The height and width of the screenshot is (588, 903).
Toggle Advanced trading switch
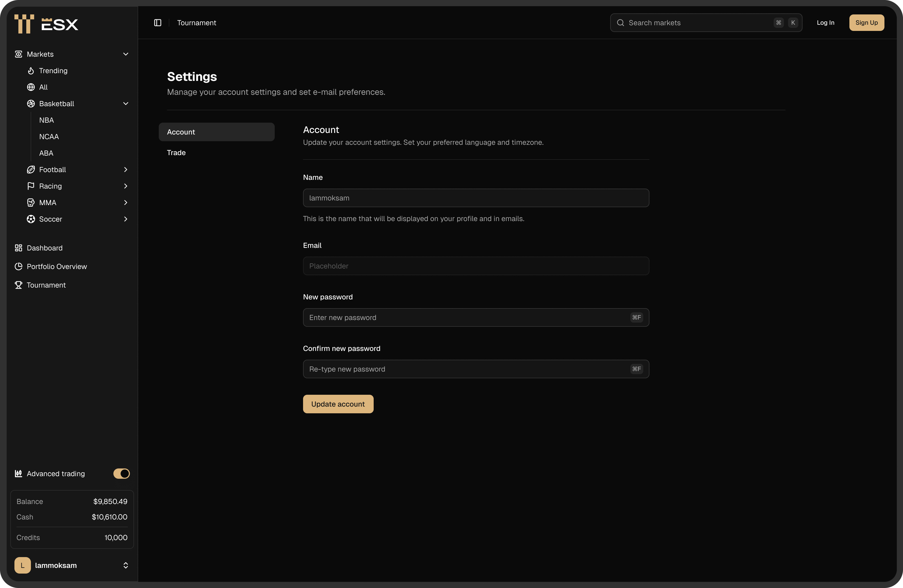click(121, 473)
